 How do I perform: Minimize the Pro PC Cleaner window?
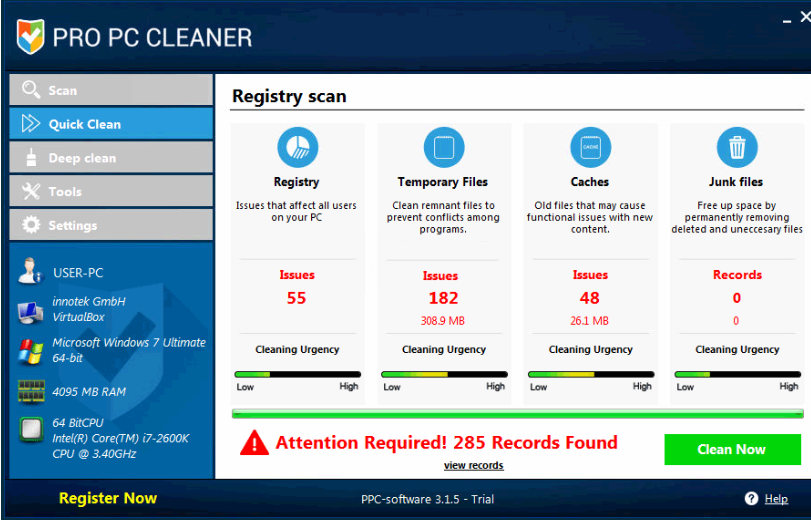[787, 21]
